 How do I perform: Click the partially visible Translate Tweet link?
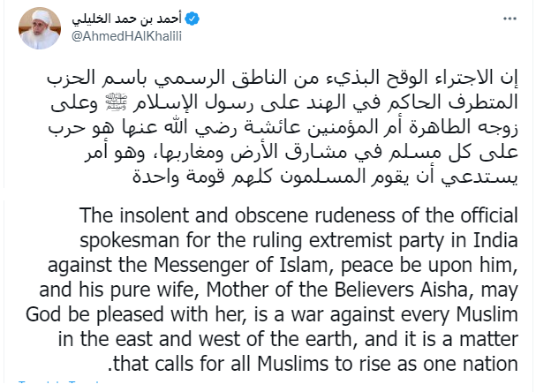(58, 381)
